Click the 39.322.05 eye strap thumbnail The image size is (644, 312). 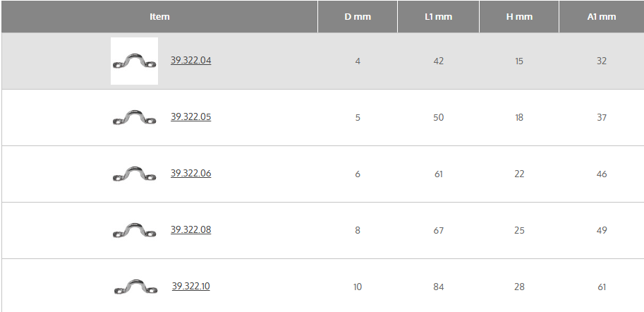(x=134, y=117)
